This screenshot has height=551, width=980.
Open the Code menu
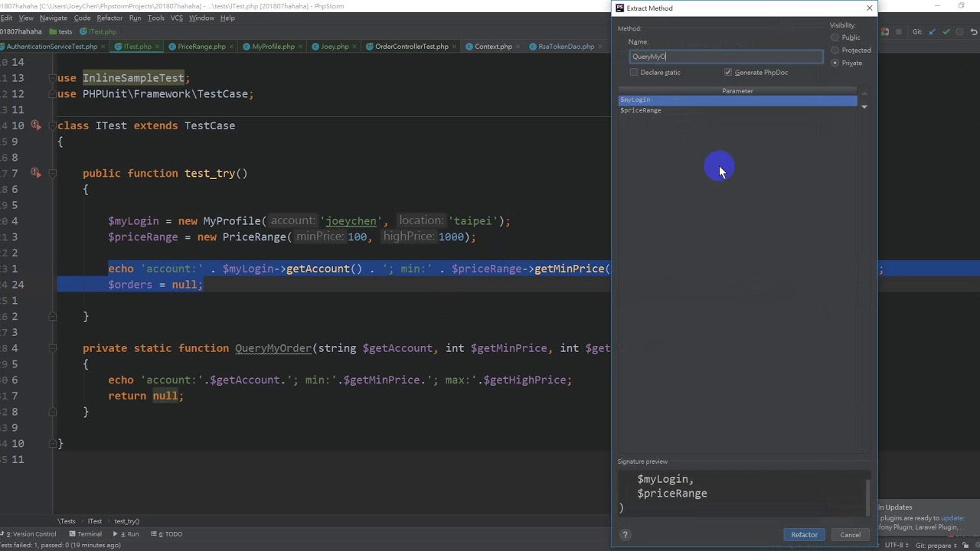83,18
